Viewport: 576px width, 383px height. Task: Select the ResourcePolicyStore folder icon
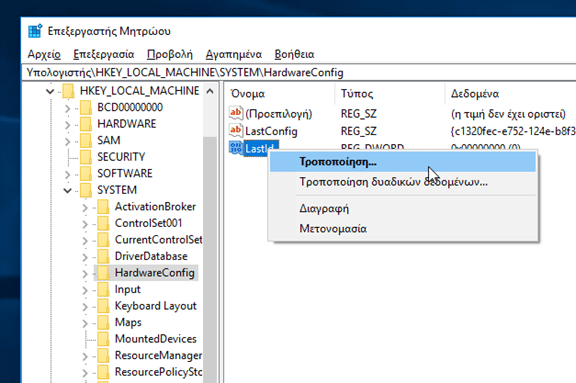[x=104, y=372]
